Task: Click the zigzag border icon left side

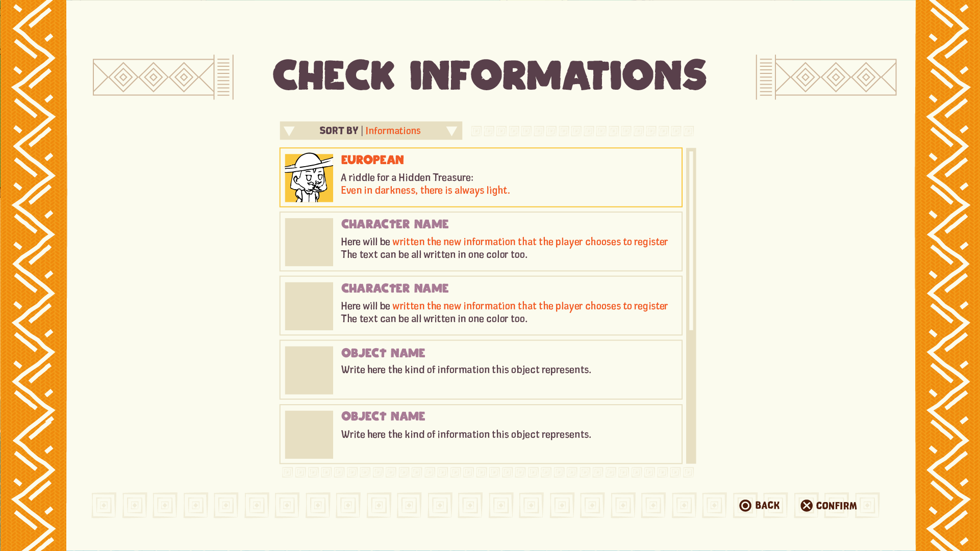Action: pos(37,276)
